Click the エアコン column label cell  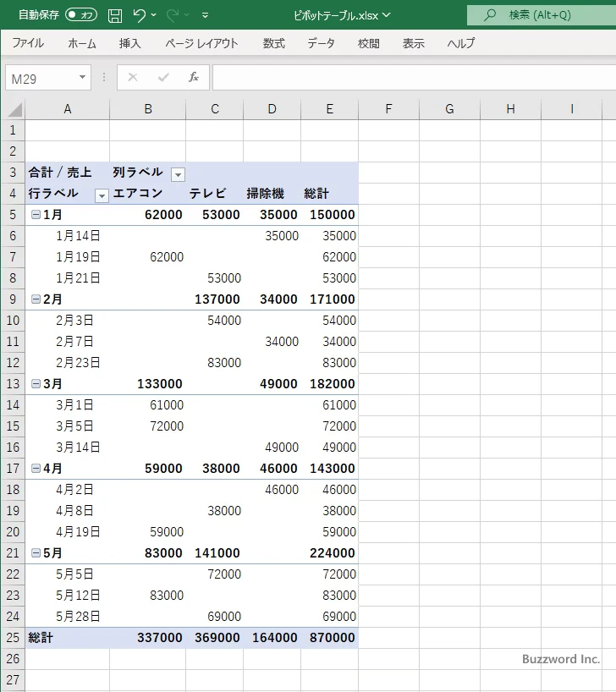pos(147,193)
